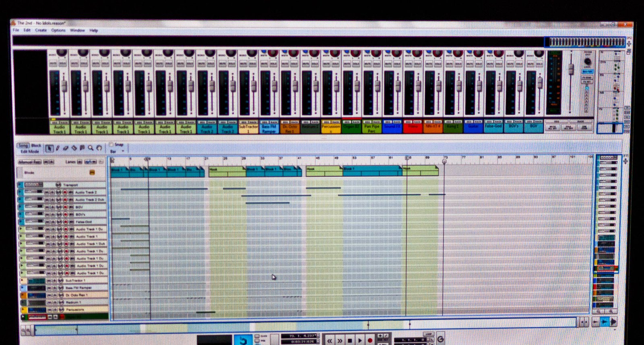Click the SubTractor channel volume fader
This screenshot has width=644, height=345.
tap(254, 86)
